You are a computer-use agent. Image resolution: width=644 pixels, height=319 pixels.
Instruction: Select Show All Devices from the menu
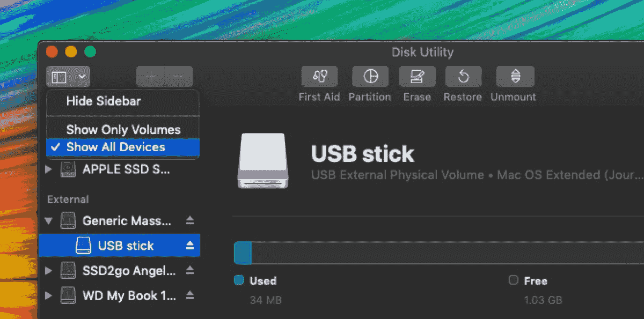[x=123, y=146]
